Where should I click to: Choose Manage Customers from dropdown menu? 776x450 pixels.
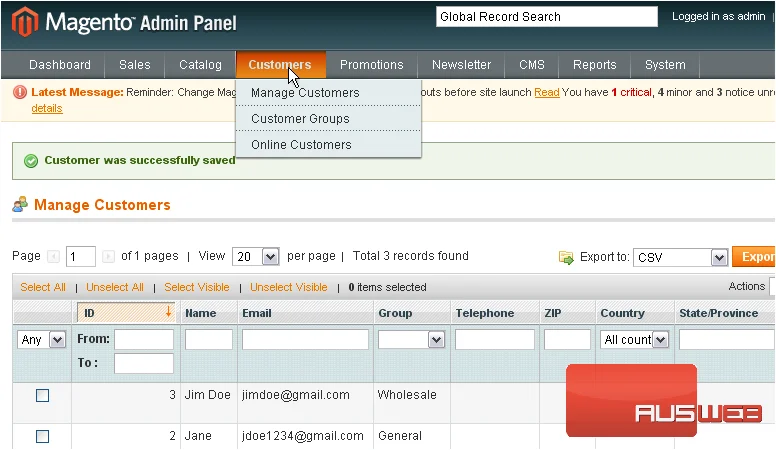point(329,93)
